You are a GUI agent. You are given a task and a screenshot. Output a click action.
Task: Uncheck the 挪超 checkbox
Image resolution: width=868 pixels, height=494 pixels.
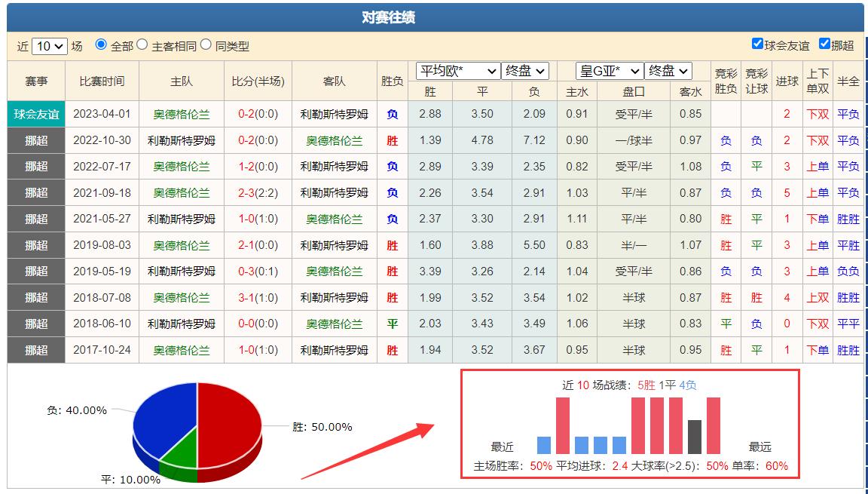pos(825,44)
